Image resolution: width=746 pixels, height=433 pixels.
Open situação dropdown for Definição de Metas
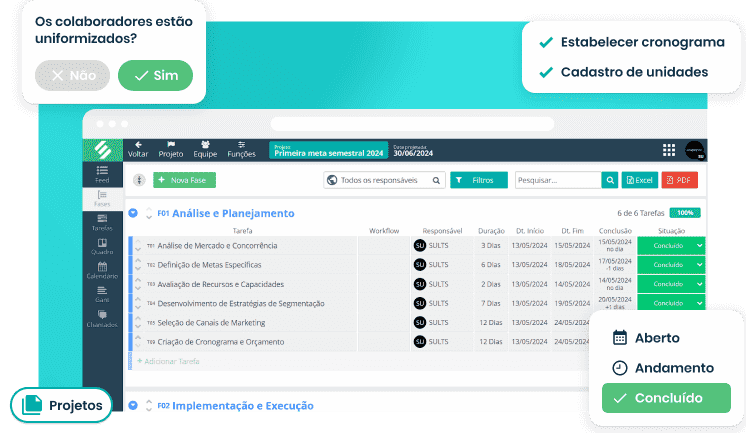(x=671, y=265)
